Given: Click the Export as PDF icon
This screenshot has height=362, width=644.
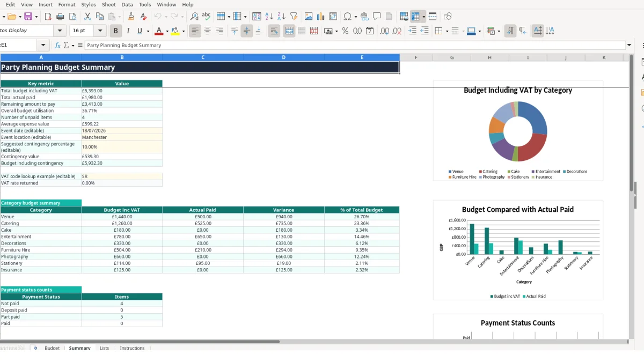Looking at the screenshot, I should 48,17.
